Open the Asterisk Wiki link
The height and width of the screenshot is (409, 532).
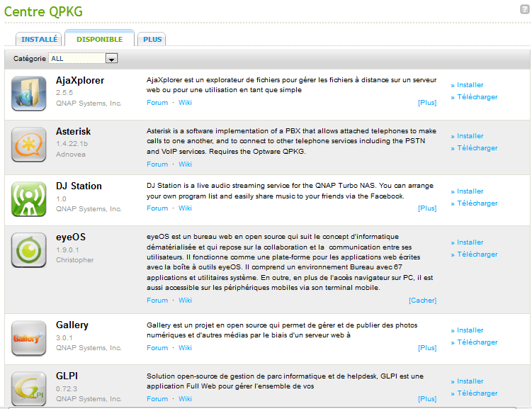(185, 164)
